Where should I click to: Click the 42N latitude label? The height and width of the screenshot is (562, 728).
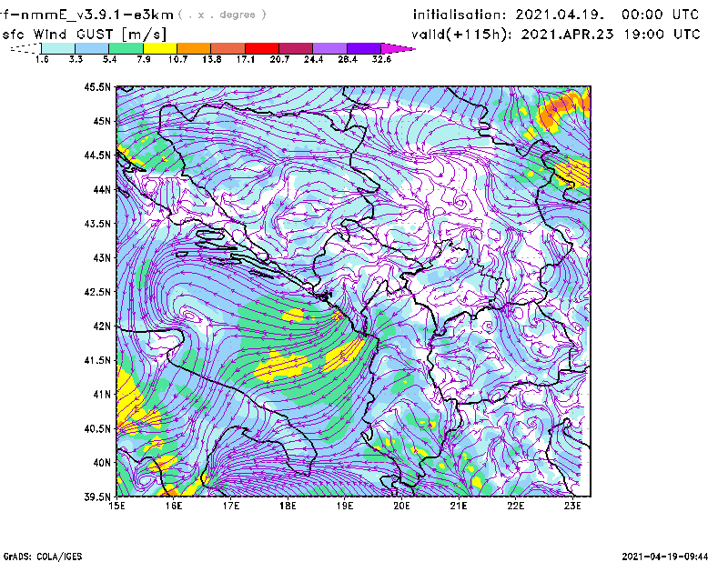coord(102,326)
